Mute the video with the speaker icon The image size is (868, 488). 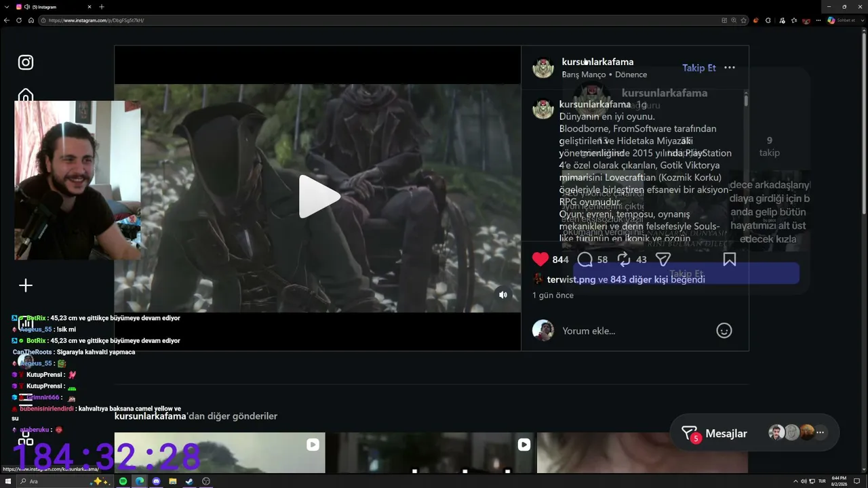[x=503, y=294]
